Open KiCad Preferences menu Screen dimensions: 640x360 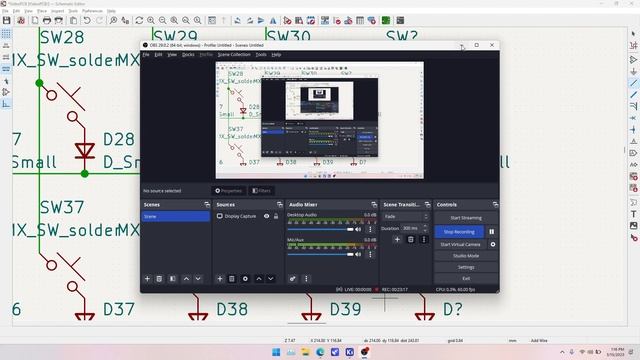[x=92, y=11]
